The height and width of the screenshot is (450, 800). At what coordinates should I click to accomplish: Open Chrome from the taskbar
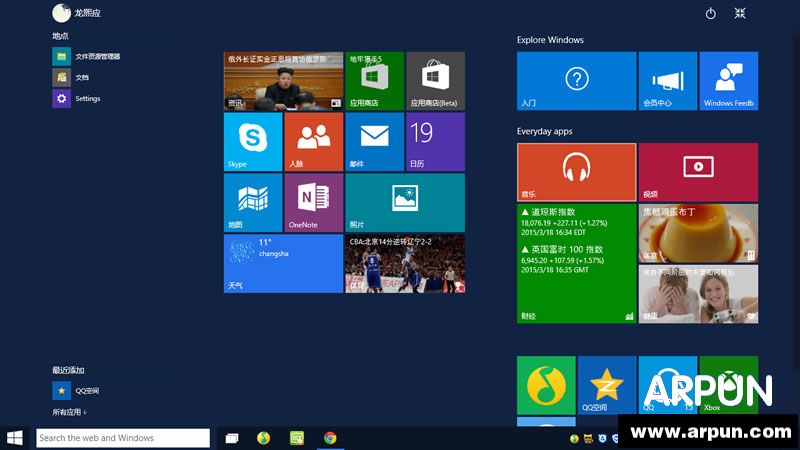[330, 438]
